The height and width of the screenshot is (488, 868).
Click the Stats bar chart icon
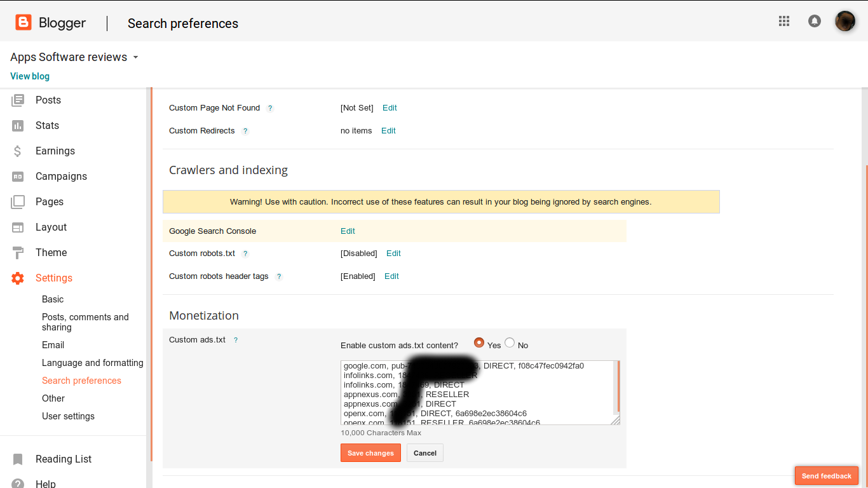pos(18,125)
